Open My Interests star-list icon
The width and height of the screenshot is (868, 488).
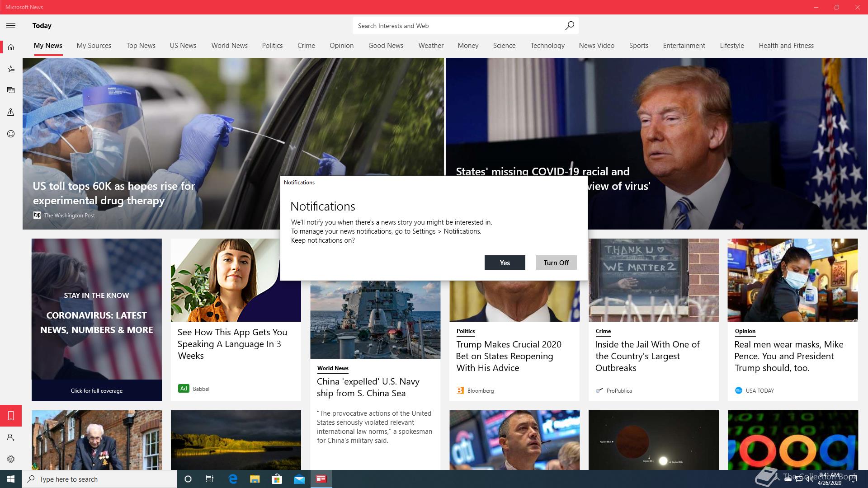(11, 69)
